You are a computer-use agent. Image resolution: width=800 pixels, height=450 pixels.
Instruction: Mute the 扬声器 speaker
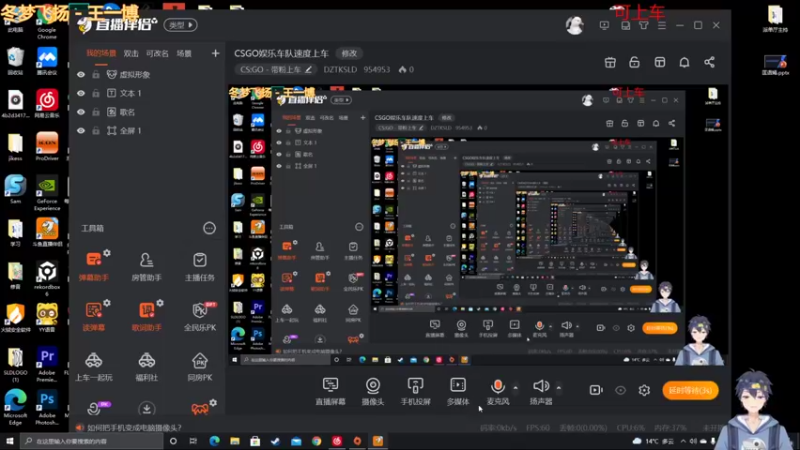point(541,391)
